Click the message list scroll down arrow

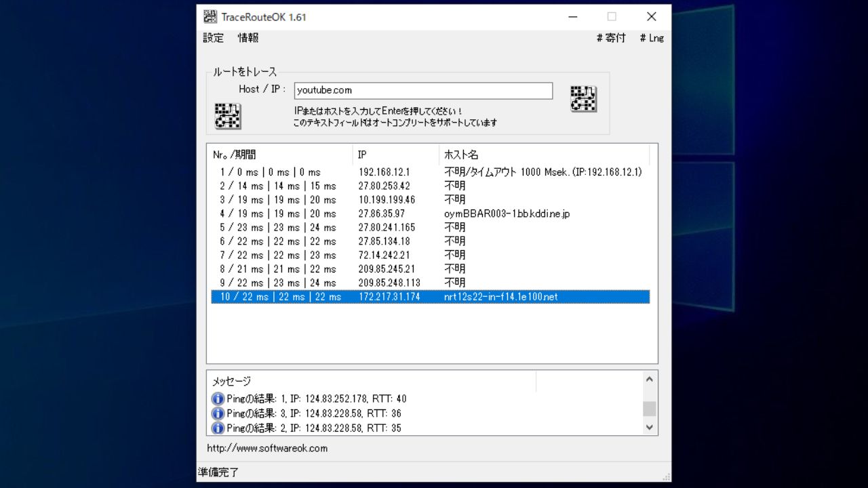click(650, 427)
